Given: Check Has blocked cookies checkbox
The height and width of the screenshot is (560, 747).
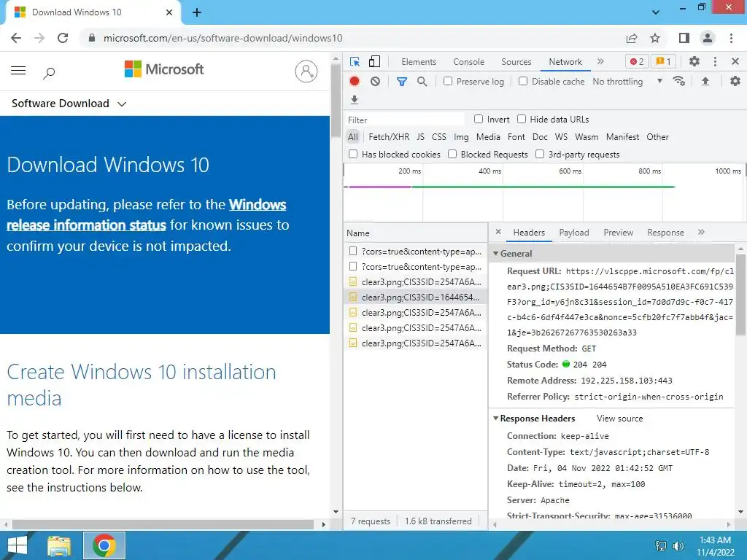Looking at the screenshot, I should click(353, 154).
